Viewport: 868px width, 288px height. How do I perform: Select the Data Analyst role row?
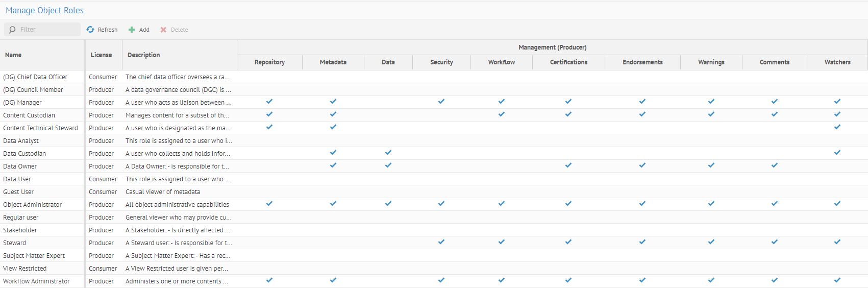tap(21, 141)
